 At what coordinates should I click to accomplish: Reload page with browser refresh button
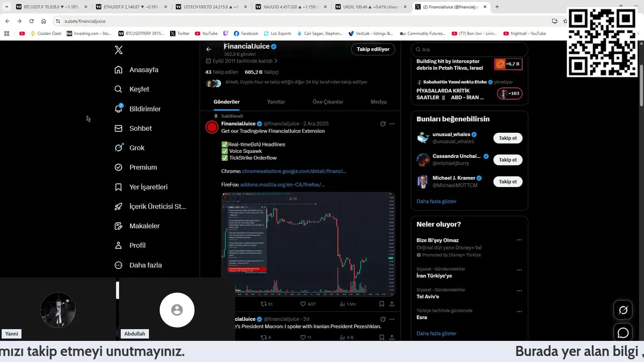click(x=31, y=21)
